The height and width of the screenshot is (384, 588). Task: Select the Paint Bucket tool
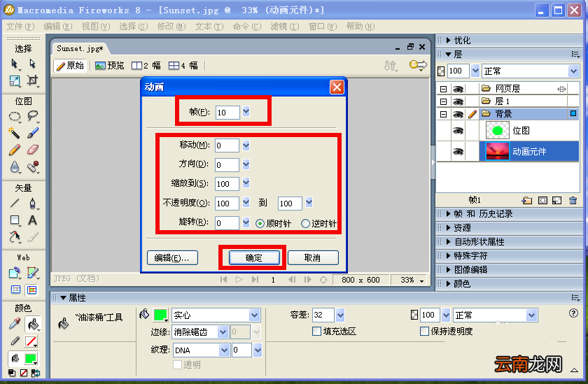click(33, 324)
